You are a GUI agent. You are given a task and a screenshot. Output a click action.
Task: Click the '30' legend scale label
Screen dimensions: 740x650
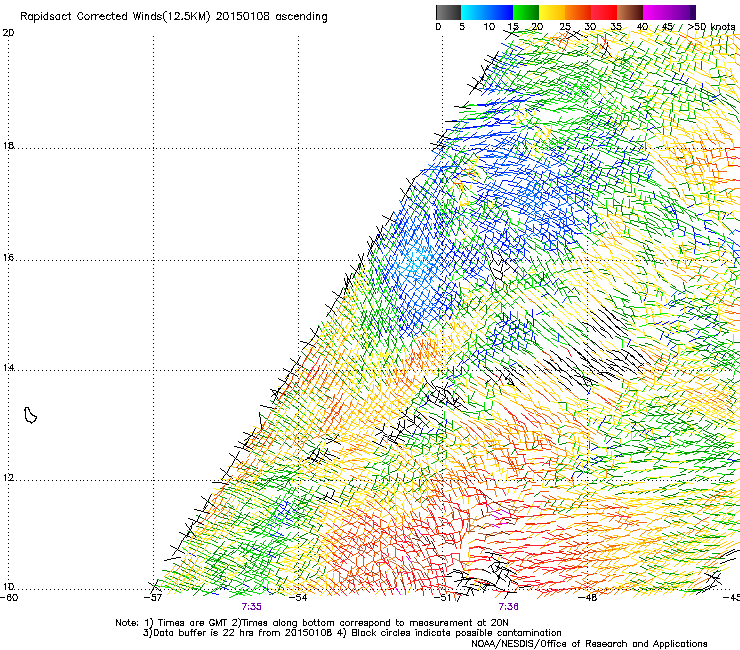coord(590,27)
